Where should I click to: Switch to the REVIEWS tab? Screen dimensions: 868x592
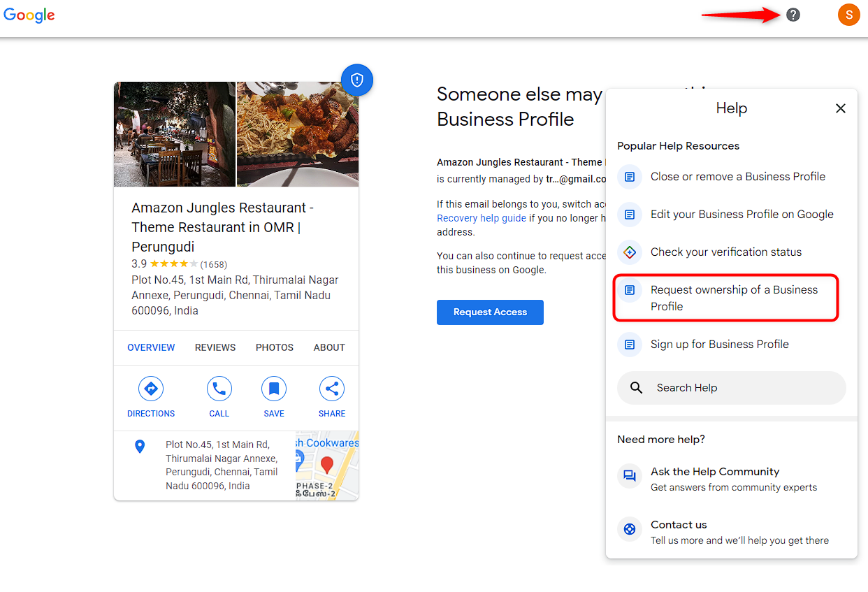215,347
